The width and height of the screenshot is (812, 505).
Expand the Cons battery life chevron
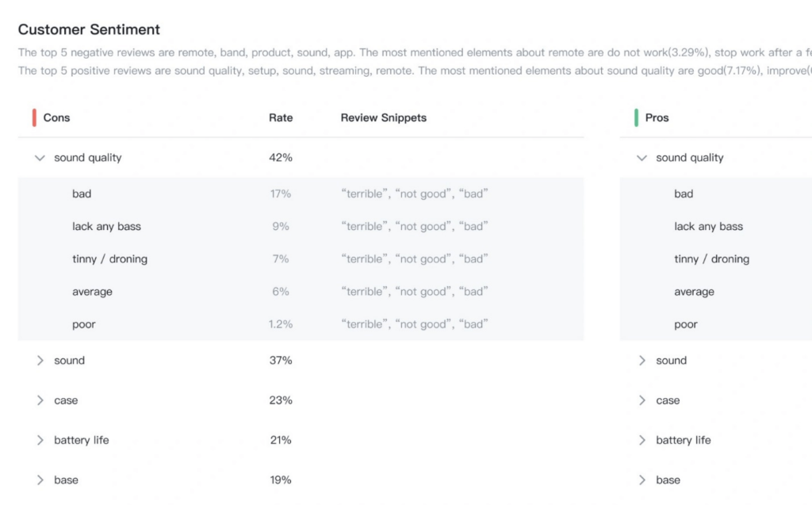40,440
